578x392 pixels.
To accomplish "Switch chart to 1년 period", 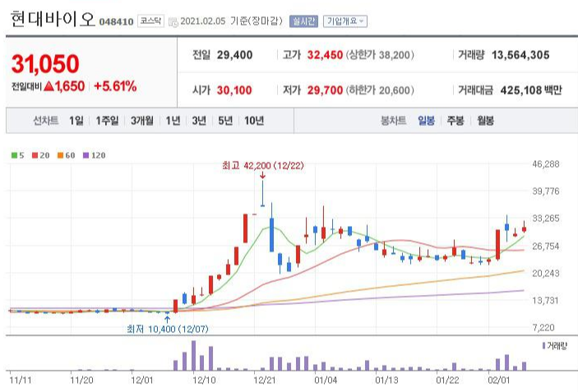I will pyautogui.click(x=173, y=121).
